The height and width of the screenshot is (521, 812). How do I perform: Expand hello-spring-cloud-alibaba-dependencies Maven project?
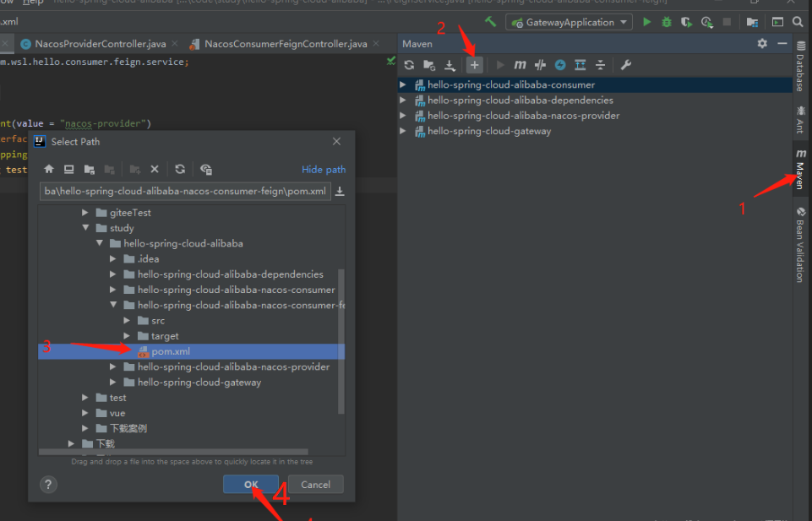[x=402, y=100]
